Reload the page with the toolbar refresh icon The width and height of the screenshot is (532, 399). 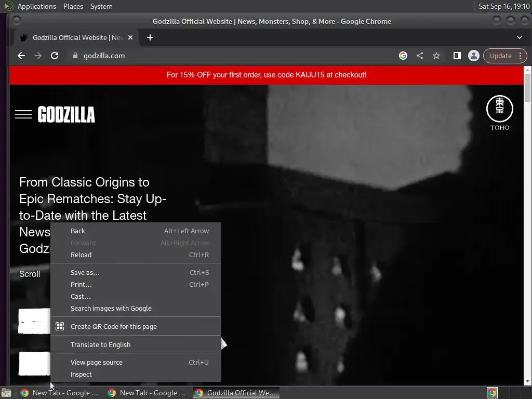55,56
